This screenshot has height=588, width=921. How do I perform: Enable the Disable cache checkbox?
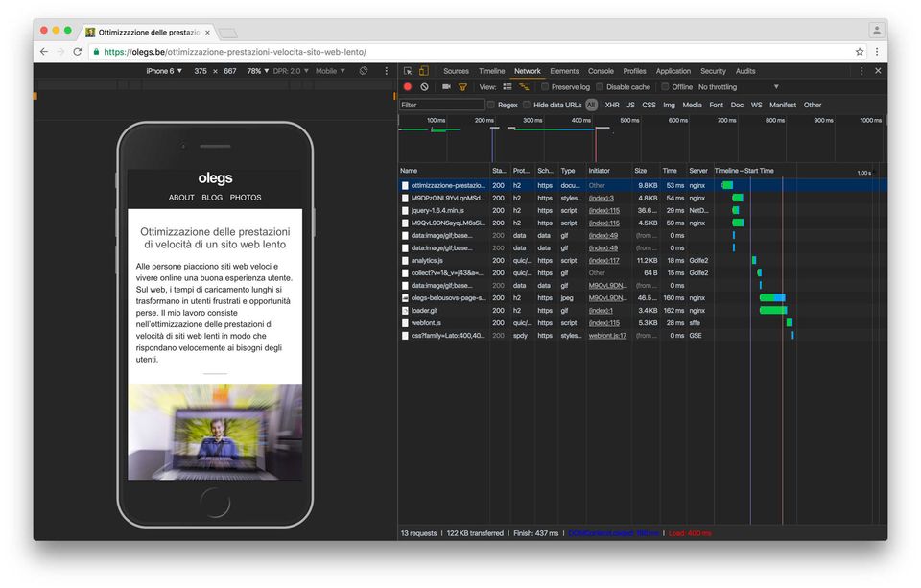pos(600,87)
